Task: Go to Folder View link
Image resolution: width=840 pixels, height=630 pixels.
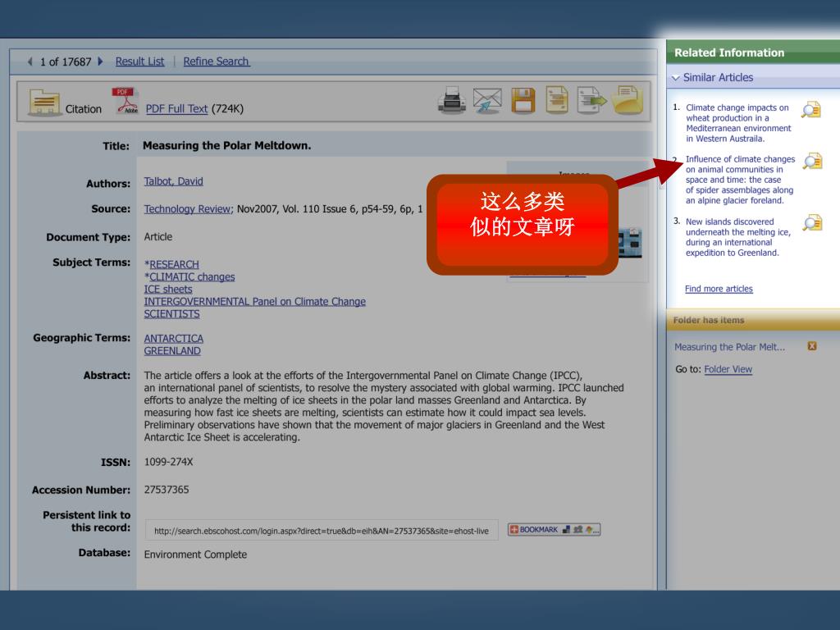Action: 728,369
